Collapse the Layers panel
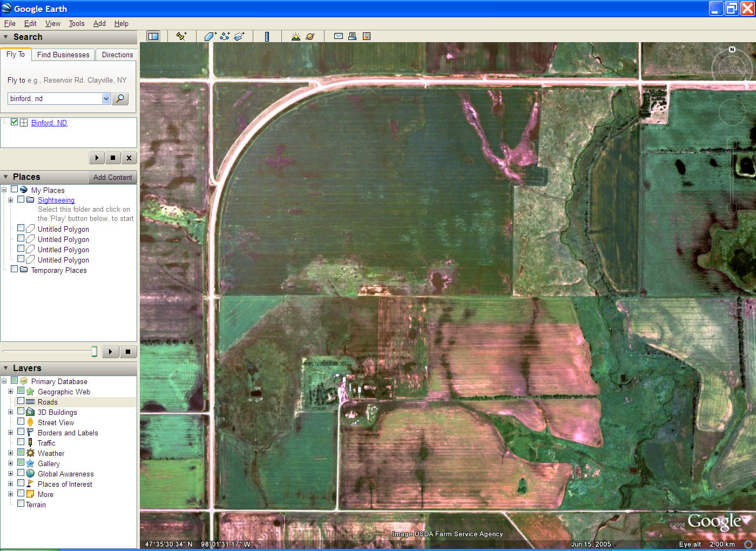This screenshot has height=551, width=756. point(6,368)
